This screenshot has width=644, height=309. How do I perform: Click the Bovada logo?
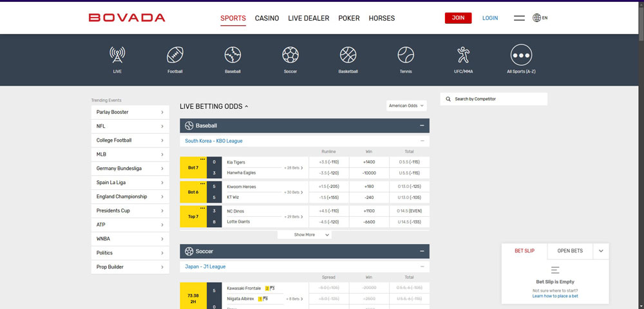coord(127,17)
